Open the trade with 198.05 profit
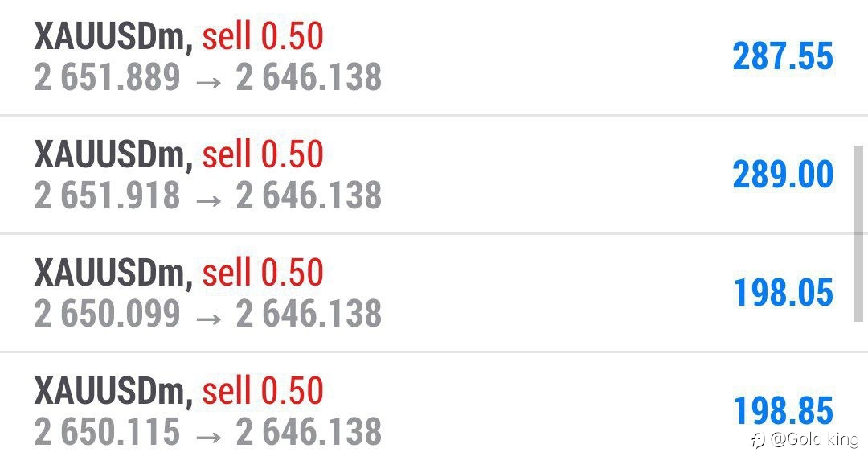The height and width of the screenshot is (469, 868). (x=434, y=293)
